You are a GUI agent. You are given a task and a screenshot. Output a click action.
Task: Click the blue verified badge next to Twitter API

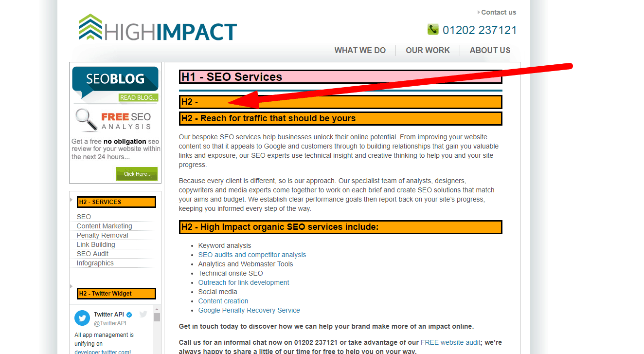pyautogui.click(x=128, y=314)
